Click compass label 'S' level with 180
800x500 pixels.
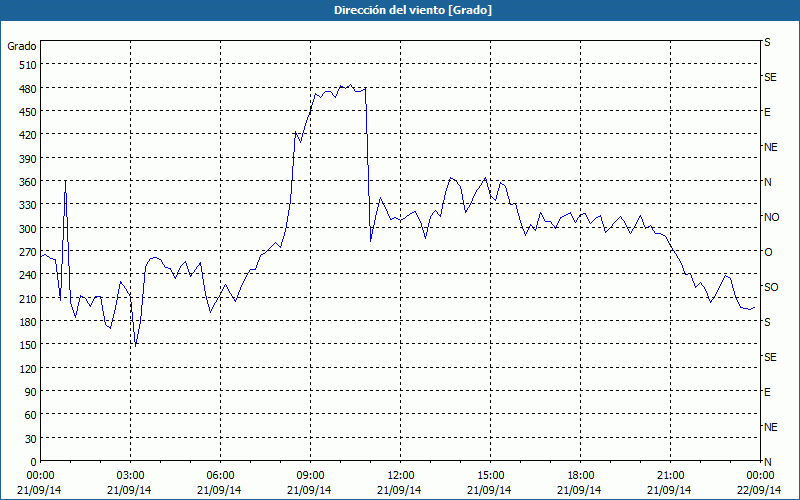[x=767, y=322]
